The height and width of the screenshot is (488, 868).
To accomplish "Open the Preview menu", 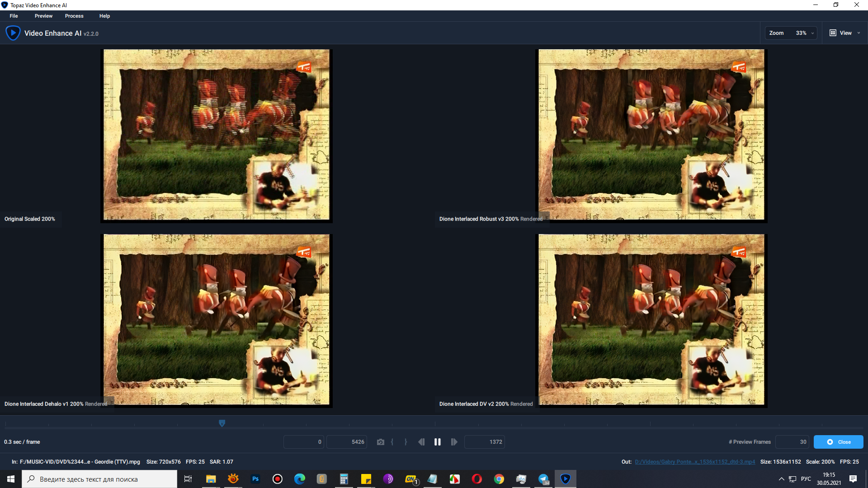I will [43, 16].
